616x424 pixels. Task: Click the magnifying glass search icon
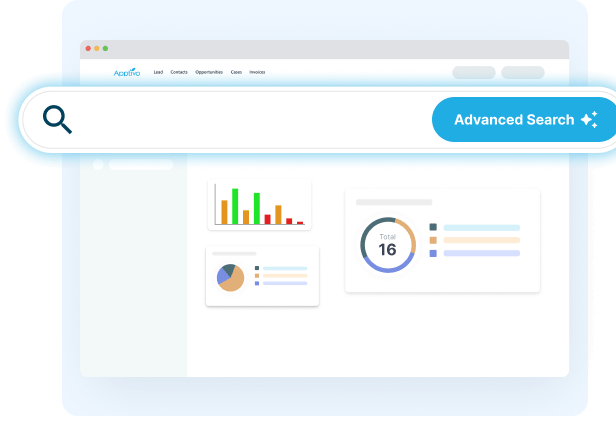pos(58,120)
